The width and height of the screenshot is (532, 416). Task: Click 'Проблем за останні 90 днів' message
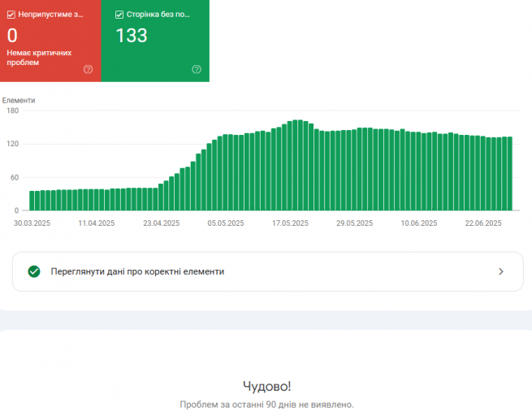coord(266,405)
